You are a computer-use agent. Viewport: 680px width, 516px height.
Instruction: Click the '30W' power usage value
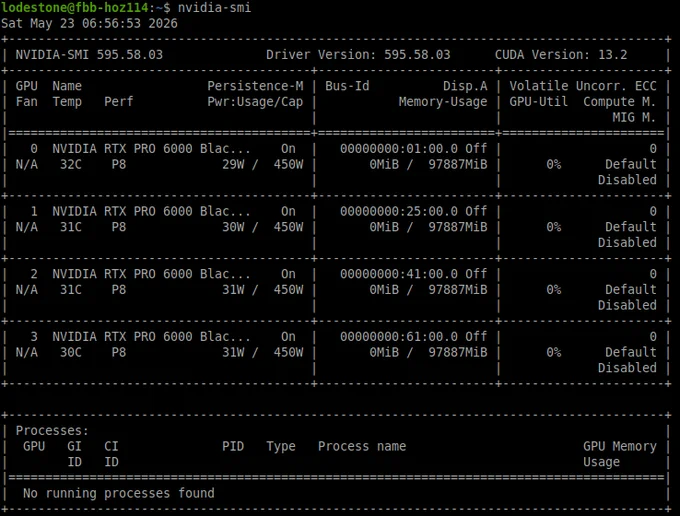[233, 227]
